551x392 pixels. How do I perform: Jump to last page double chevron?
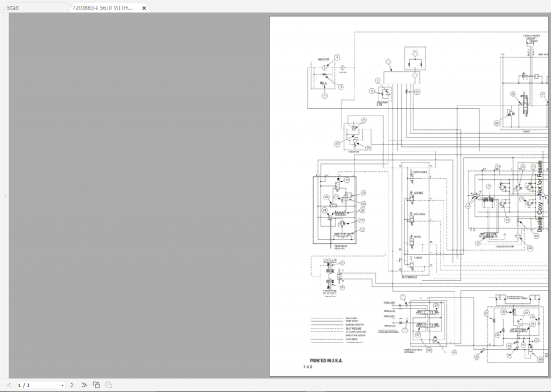pyautogui.click(x=84, y=385)
